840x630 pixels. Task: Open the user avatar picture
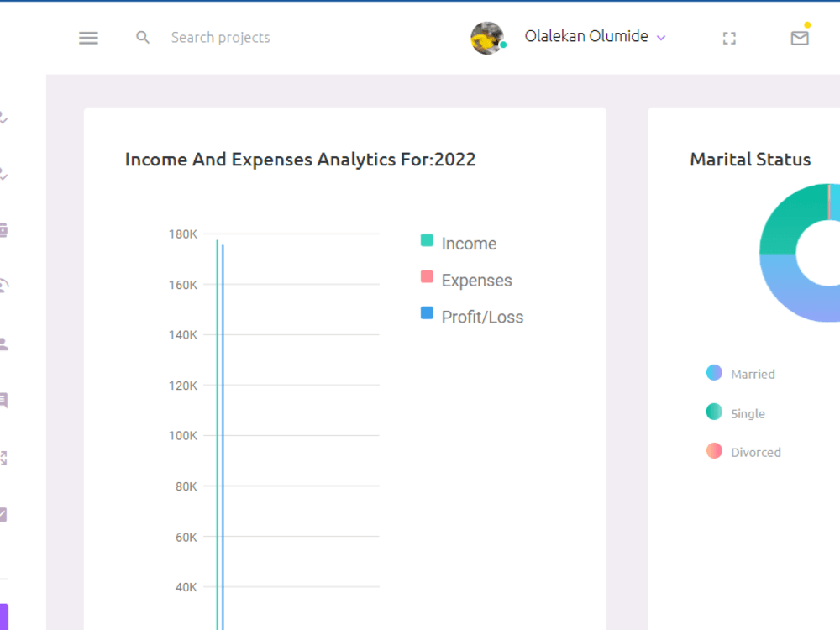click(x=487, y=38)
